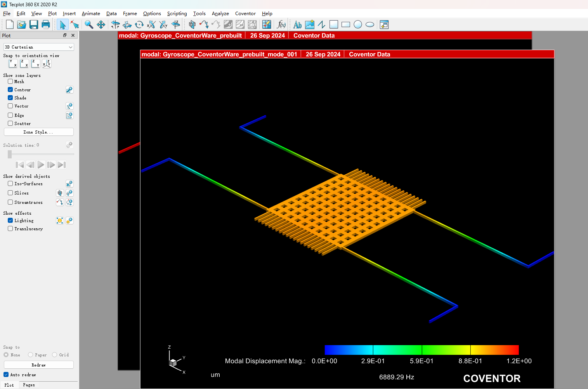Viewport: 588px width, 389px height.
Task: Select the Grid snap radio button
Action: (55, 355)
